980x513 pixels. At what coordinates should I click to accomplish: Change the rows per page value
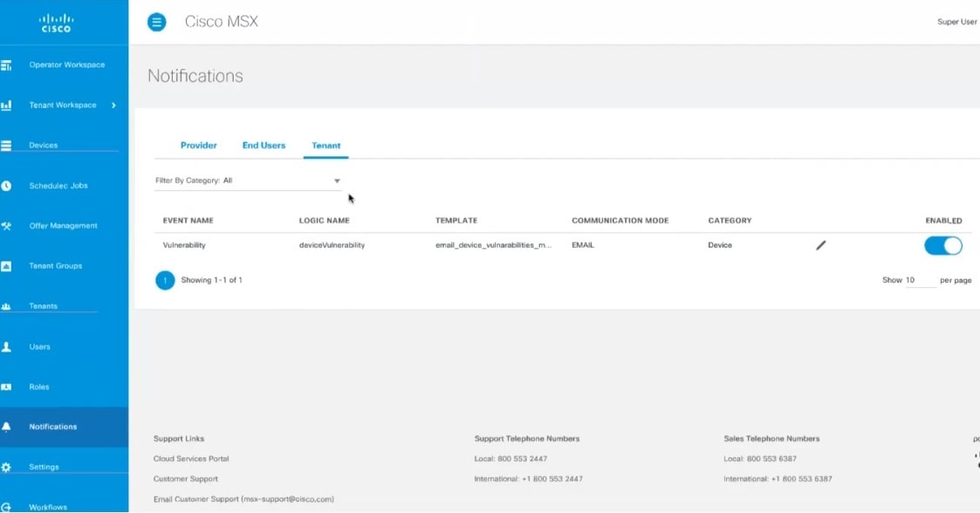click(920, 280)
